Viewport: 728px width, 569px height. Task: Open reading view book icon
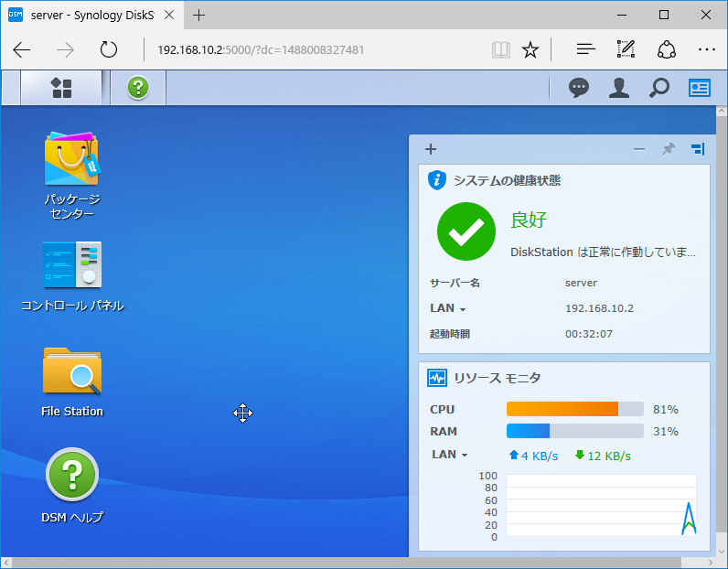[x=501, y=49]
